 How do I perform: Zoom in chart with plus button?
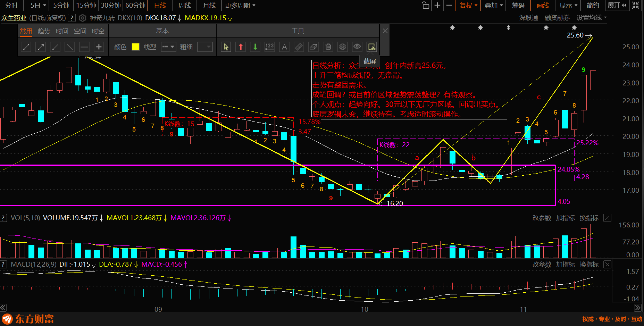point(437,5)
